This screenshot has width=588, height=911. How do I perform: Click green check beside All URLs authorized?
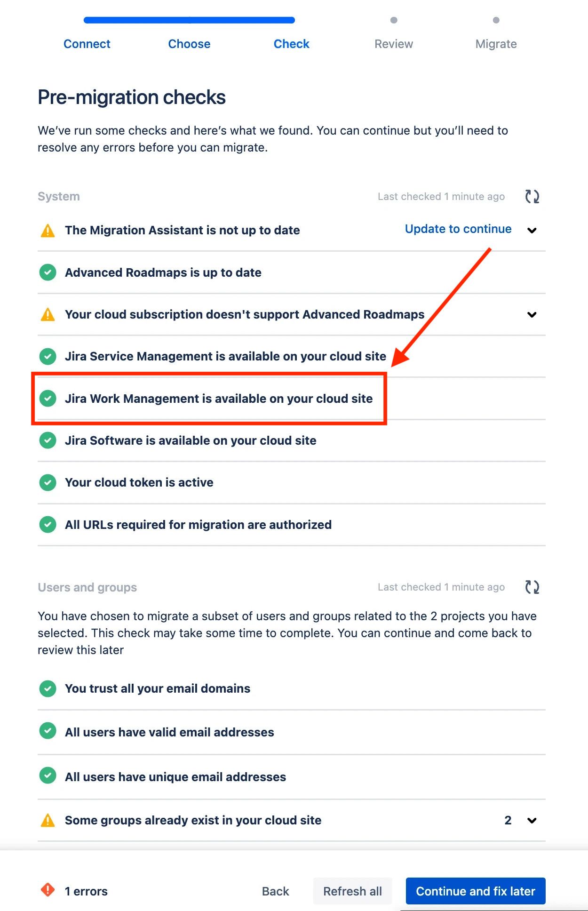click(48, 524)
